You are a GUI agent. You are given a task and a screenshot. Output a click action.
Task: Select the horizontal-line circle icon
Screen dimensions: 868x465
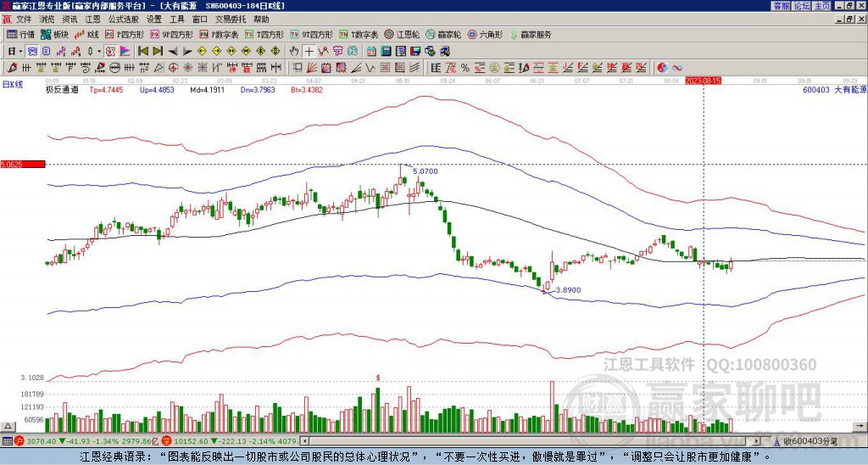[115, 68]
